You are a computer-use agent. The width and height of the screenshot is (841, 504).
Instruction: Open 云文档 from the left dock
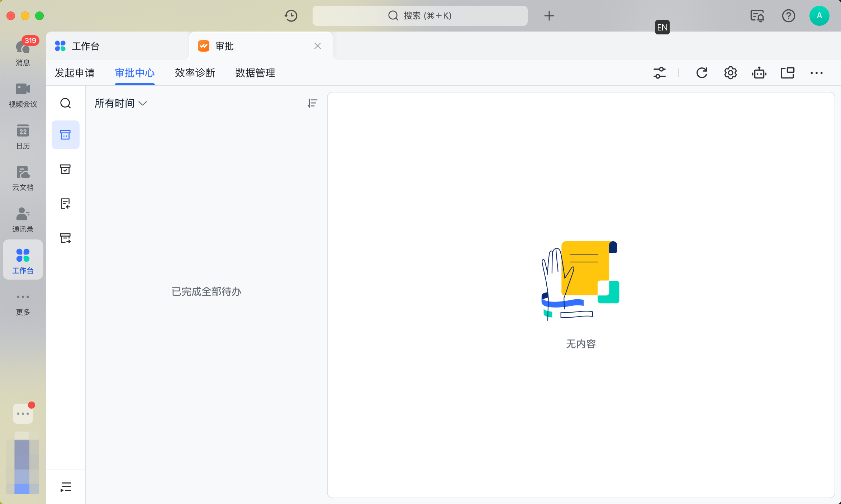(x=23, y=178)
